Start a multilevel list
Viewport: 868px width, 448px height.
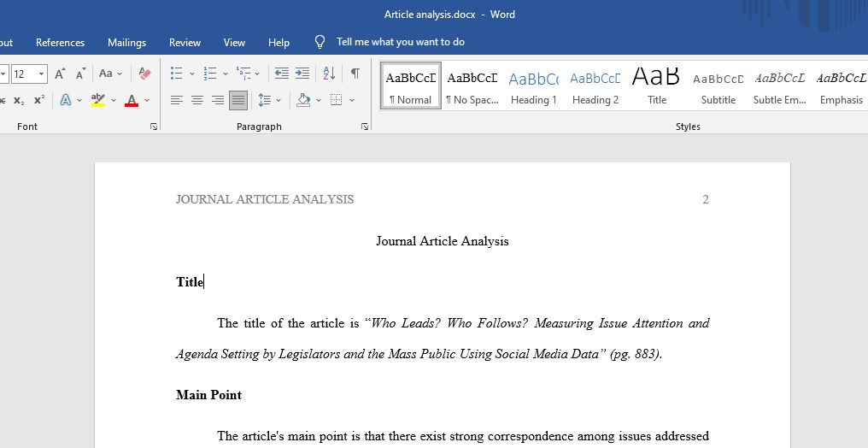[243, 73]
